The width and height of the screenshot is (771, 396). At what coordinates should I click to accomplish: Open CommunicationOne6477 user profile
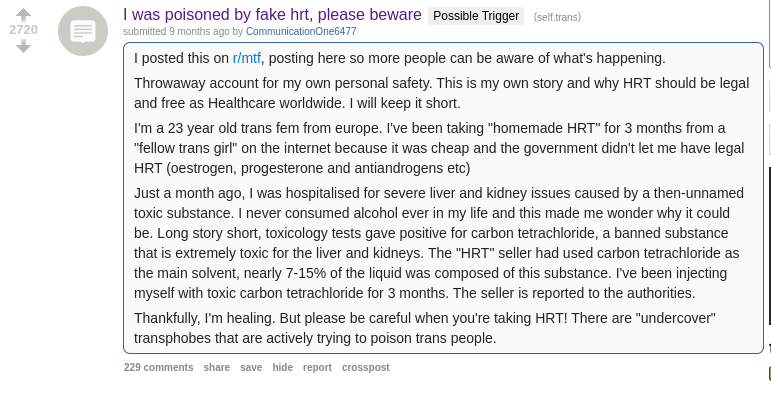click(x=301, y=31)
